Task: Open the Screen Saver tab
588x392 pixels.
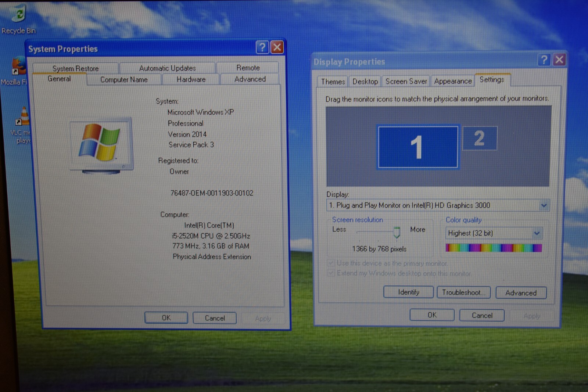Action: click(406, 81)
